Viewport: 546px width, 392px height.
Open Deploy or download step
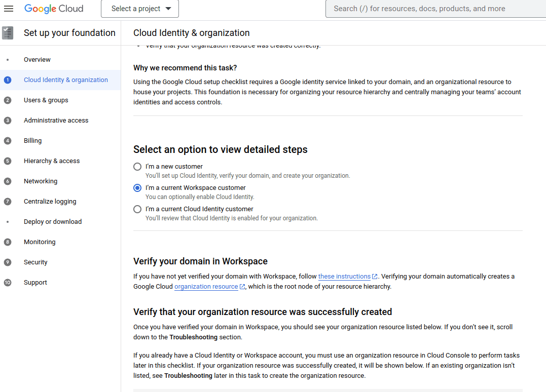tap(53, 222)
